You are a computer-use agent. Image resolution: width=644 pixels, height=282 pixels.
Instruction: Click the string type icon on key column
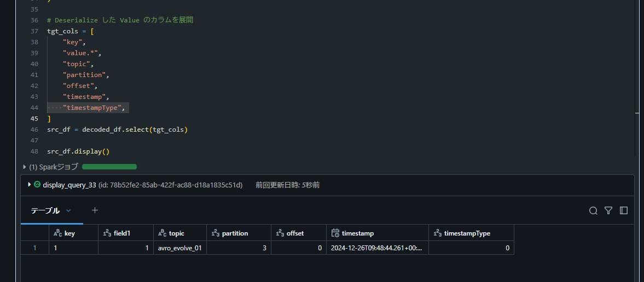(57, 233)
